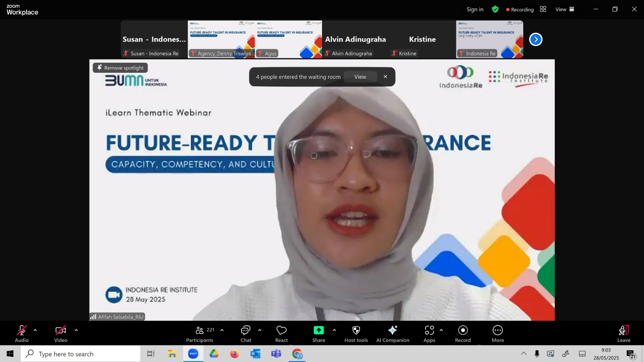
Task: Open the React emoji menu
Action: tap(281, 334)
